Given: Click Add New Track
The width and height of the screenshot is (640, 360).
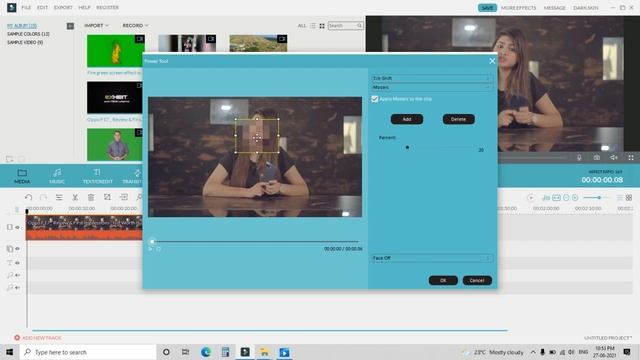Looking at the screenshot, I should (38, 338).
